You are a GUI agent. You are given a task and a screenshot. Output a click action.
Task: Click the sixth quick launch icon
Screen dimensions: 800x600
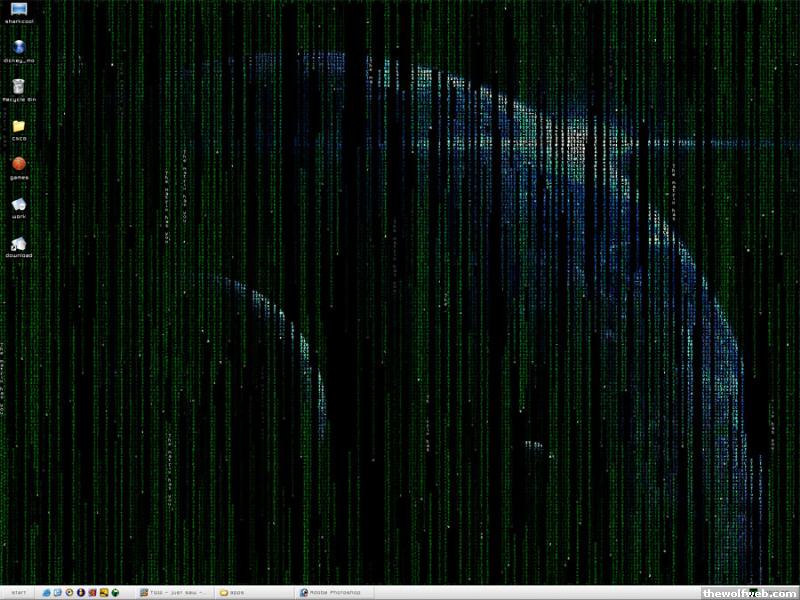pyautogui.click(x=104, y=593)
